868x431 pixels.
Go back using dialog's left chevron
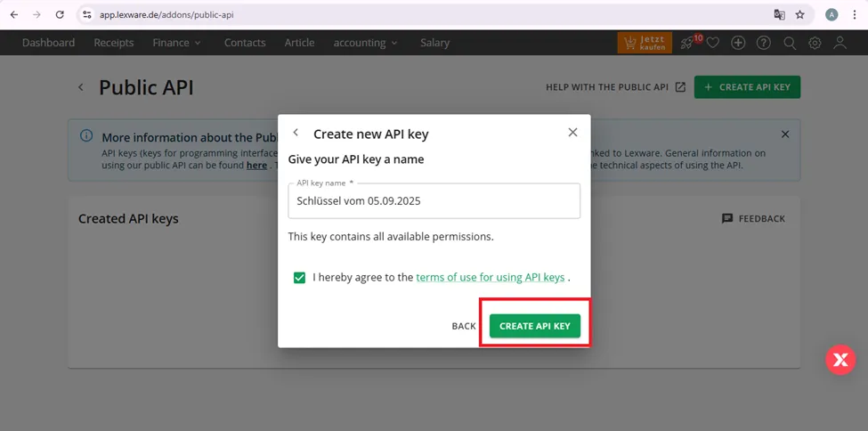tap(296, 133)
